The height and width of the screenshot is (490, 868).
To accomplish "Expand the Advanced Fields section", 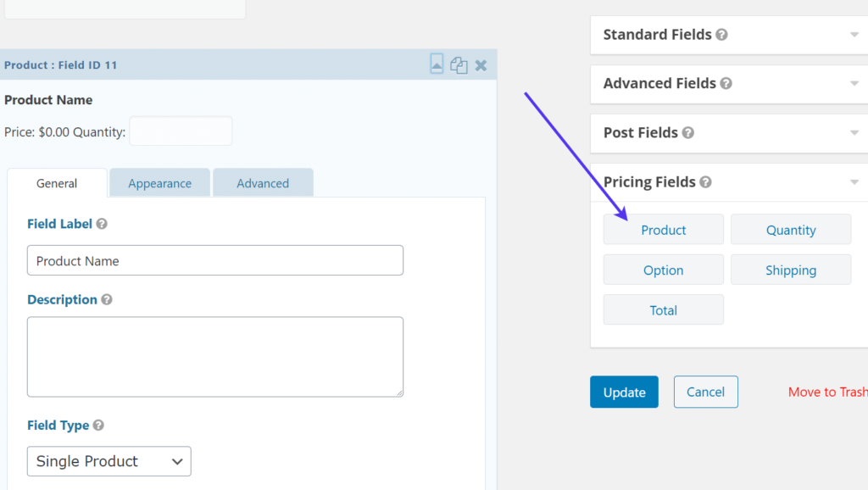I will click(x=854, y=84).
